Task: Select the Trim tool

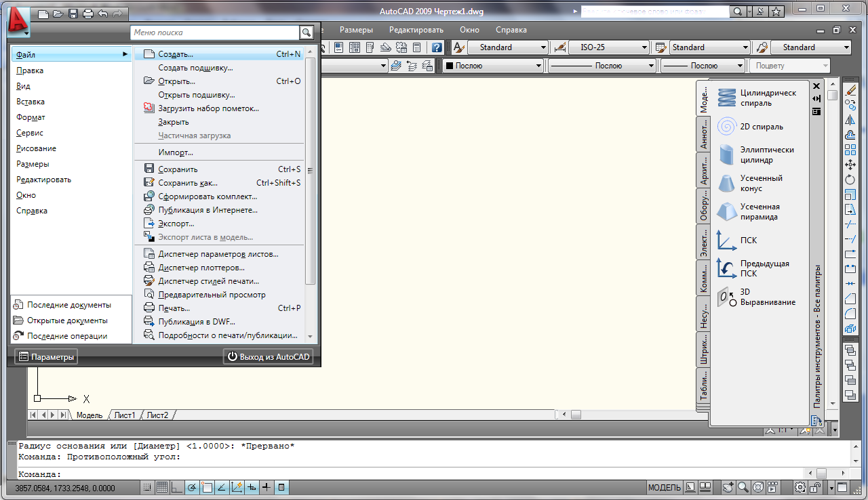Action: tap(850, 224)
